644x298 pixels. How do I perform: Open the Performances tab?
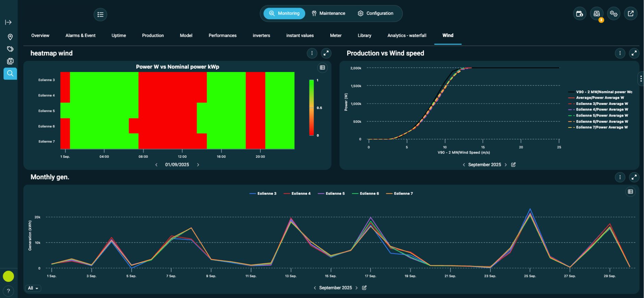click(x=222, y=36)
